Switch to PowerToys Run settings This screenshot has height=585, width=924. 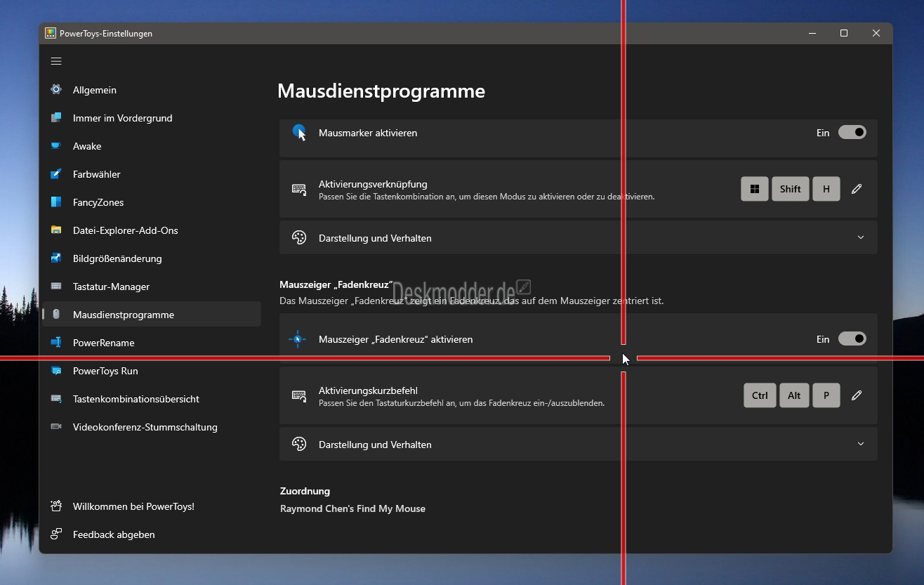(x=152, y=371)
